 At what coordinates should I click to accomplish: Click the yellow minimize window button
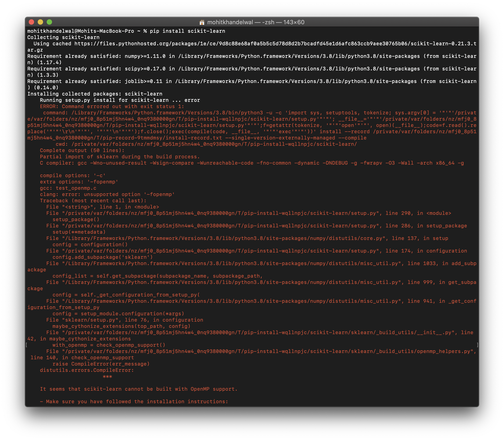pyautogui.click(x=40, y=22)
